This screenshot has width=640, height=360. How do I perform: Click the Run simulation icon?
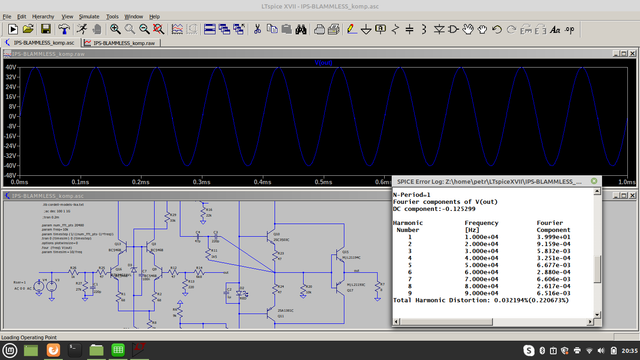tap(13, 29)
